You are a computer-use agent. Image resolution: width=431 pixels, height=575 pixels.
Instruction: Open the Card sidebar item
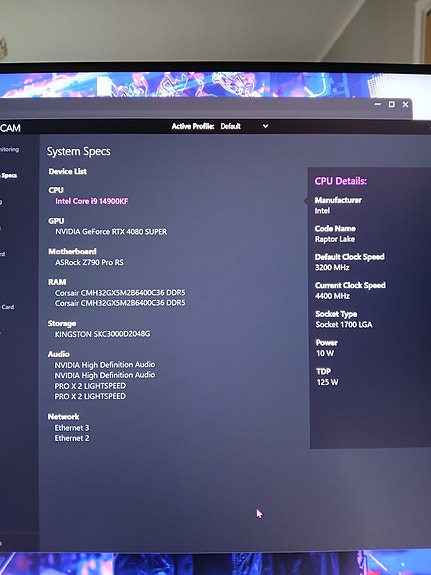pos(7,307)
